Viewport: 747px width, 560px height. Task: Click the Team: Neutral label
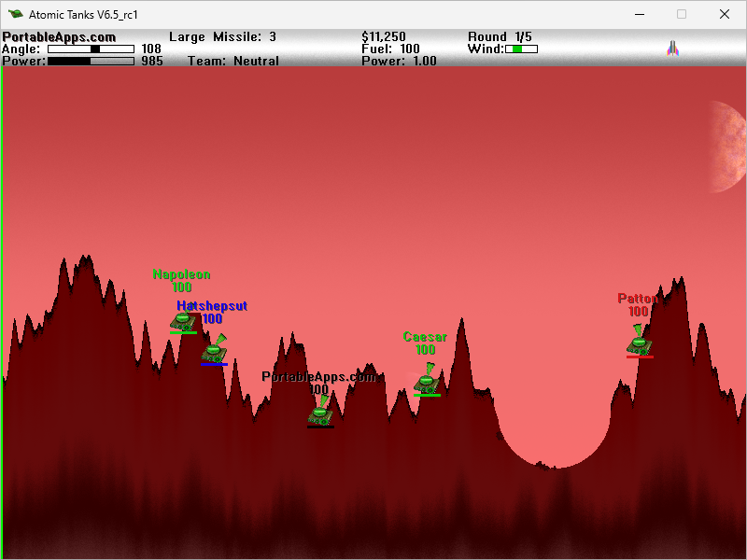tap(233, 61)
